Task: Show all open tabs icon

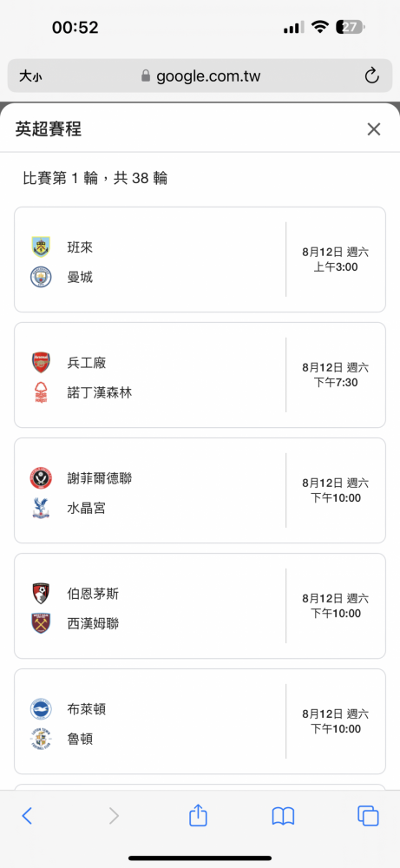Action: (x=368, y=815)
